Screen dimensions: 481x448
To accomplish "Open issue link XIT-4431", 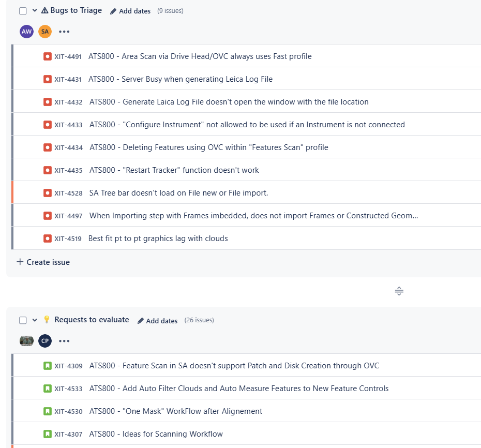I will (x=68, y=80).
